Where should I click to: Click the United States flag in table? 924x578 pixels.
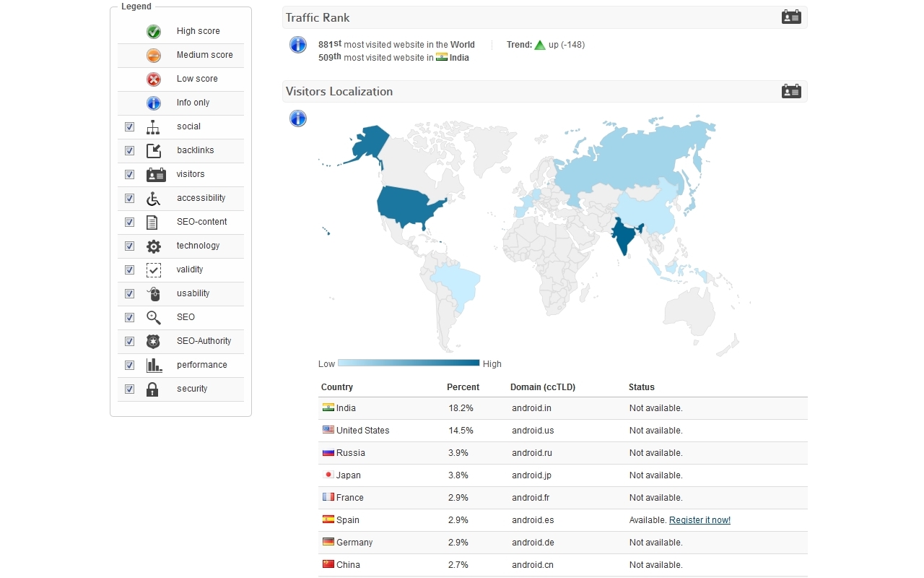pos(328,430)
